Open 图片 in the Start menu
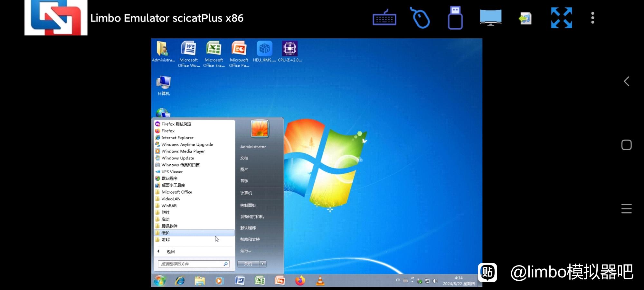Image resolution: width=644 pixels, height=290 pixels. [244, 169]
